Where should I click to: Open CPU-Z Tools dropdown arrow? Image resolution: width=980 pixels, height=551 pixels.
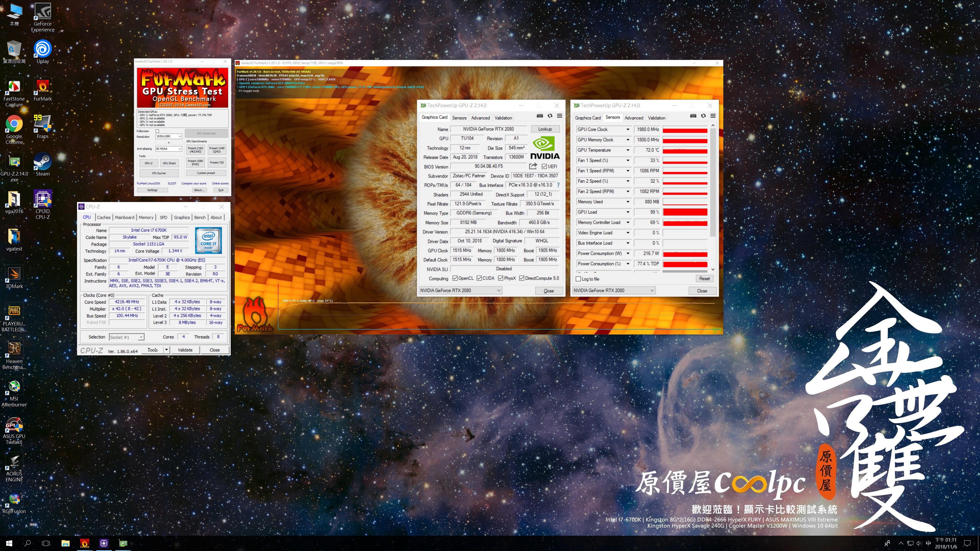(166, 350)
